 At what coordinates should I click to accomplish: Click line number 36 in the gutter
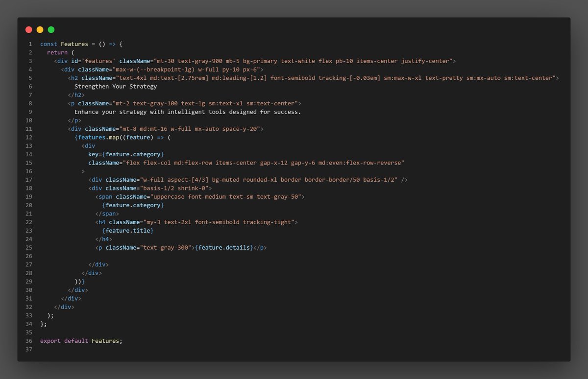pos(28,340)
